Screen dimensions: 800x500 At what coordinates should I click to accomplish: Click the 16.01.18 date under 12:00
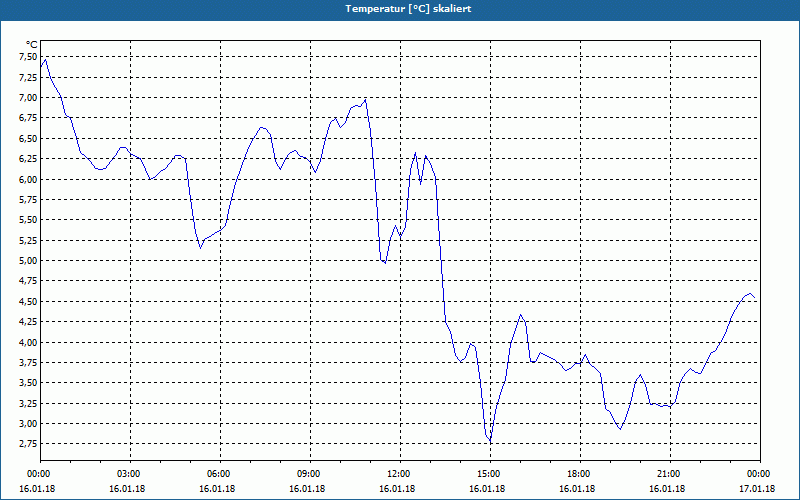(x=397, y=489)
